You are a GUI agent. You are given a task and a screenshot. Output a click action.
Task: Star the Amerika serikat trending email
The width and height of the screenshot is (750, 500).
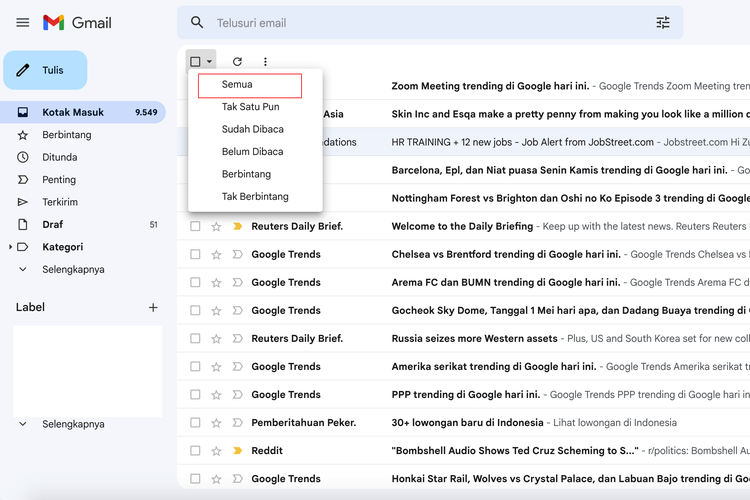tap(216, 367)
